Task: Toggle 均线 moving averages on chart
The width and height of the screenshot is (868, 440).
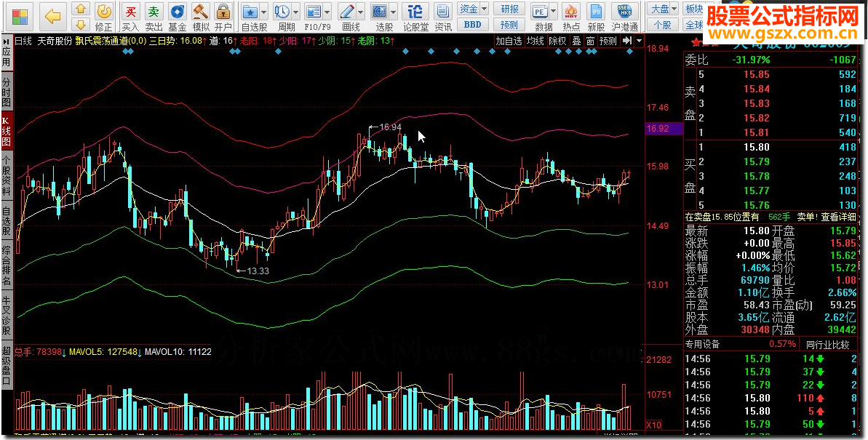Action: [535, 41]
